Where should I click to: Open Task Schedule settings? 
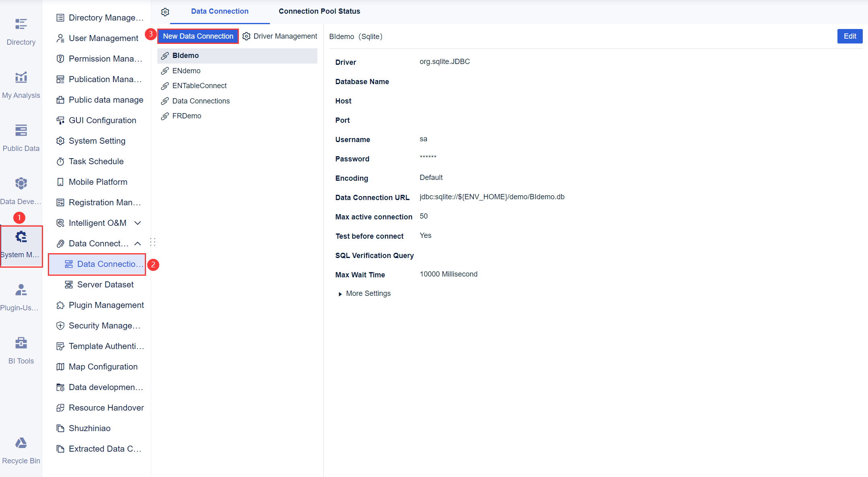(96, 161)
